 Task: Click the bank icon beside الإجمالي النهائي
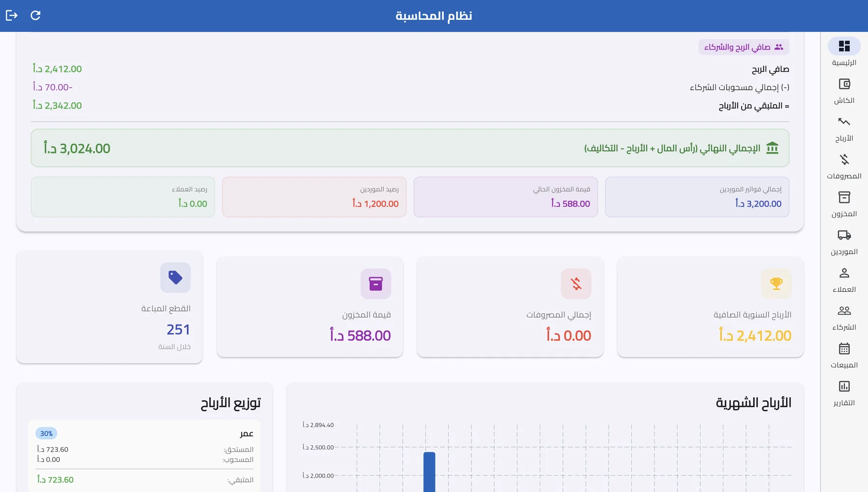point(773,148)
